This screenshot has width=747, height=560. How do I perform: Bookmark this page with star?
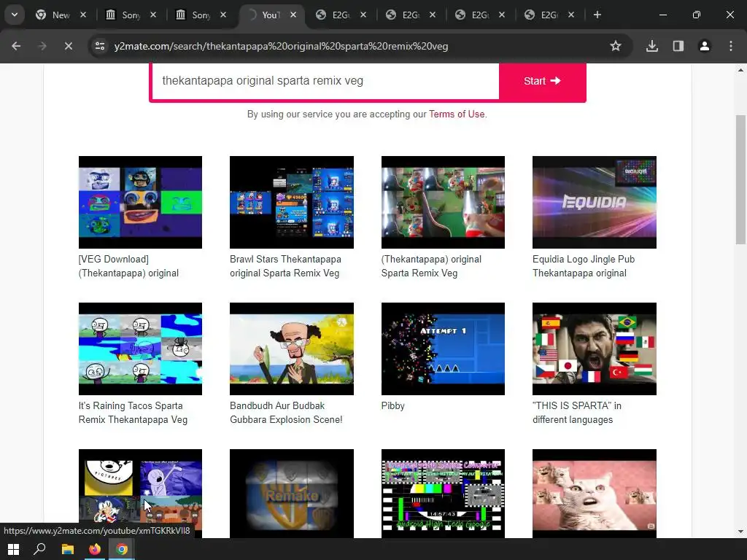pos(616,46)
